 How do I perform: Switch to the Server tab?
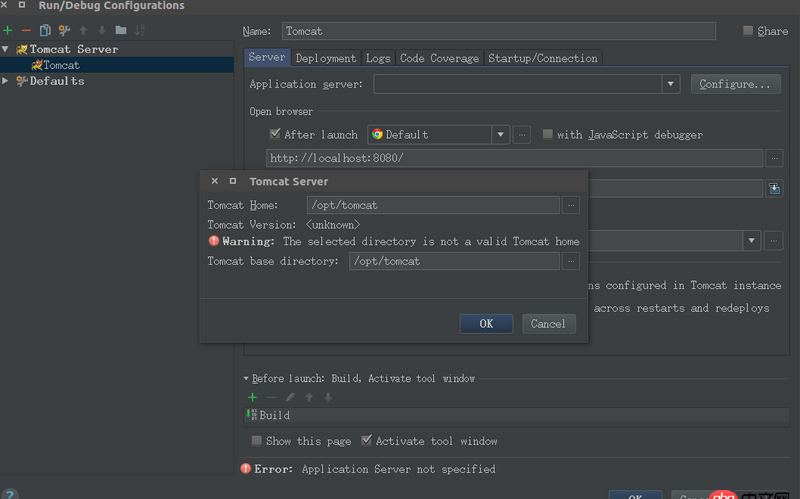click(267, 57)
